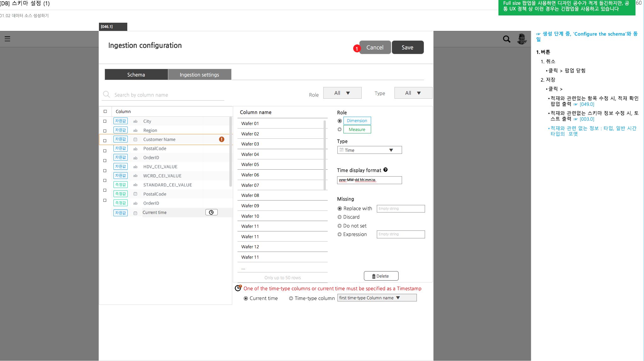
Task: Check the Region row checkbox
Action: pyautogui.click(x=105, y=131)
